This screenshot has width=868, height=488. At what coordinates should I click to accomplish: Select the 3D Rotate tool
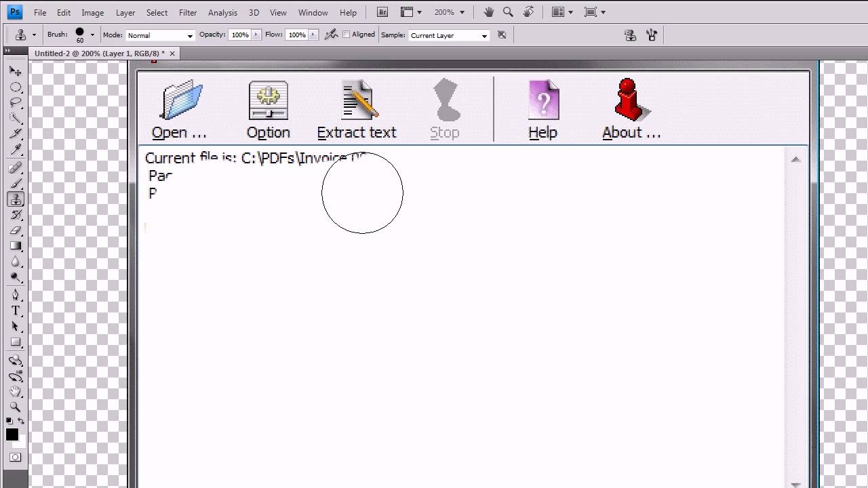tap(15, 361)
